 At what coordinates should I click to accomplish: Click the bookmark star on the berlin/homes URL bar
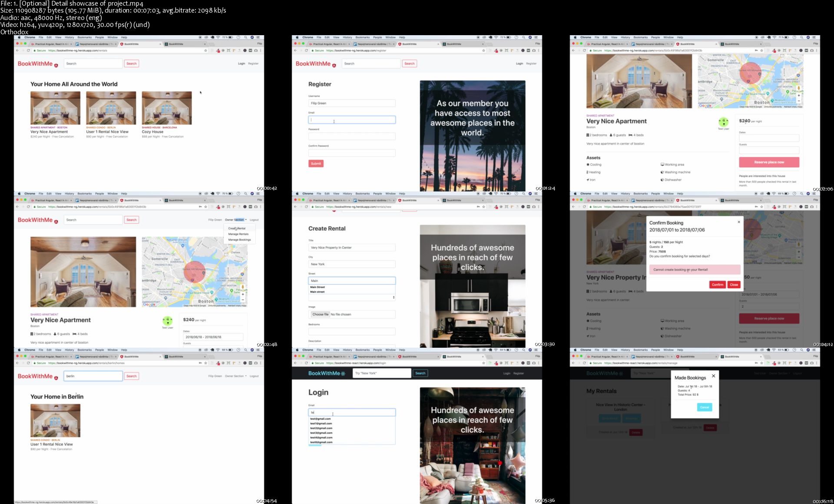click(x=205, y=363)
